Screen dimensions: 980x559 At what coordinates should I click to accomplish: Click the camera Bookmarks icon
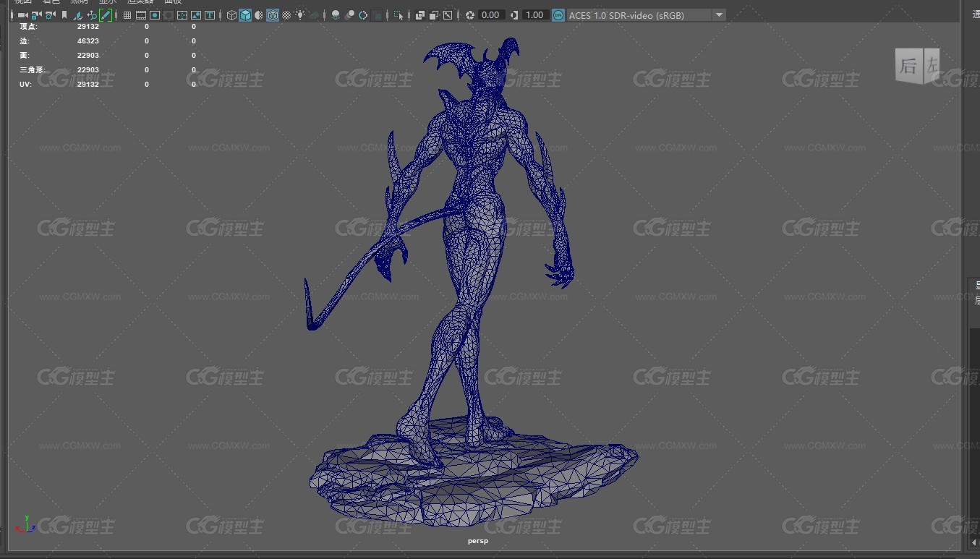pyautogui.click(x=64, y=15)
